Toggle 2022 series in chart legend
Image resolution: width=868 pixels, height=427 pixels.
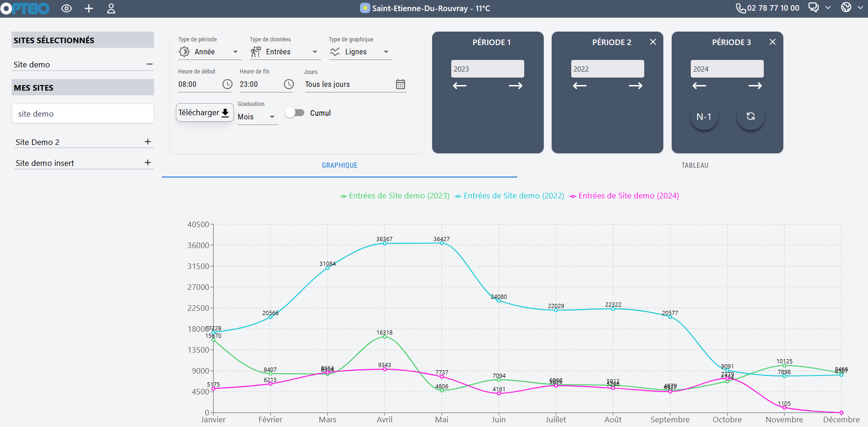click(x=509, y=196)
